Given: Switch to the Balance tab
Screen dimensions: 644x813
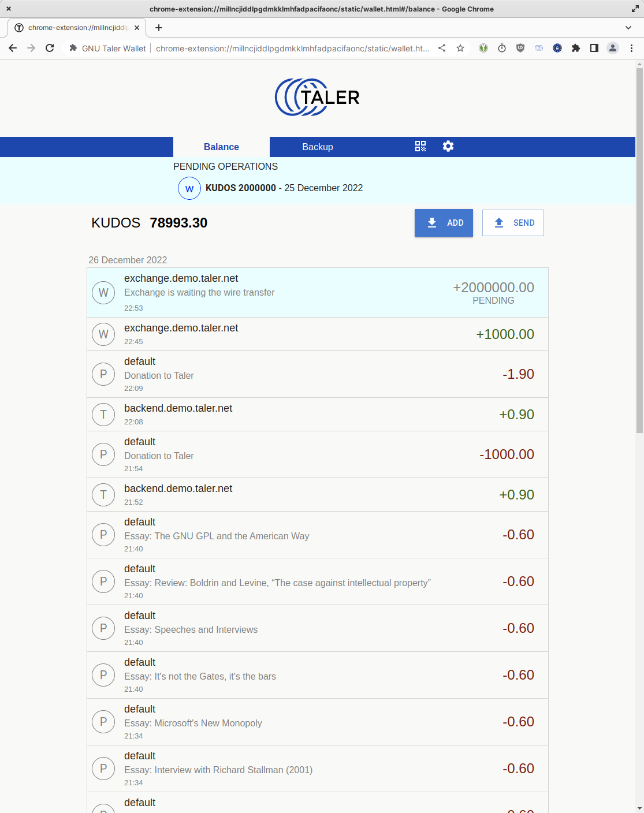Looking at the screenshot, I should click(221, 147).
